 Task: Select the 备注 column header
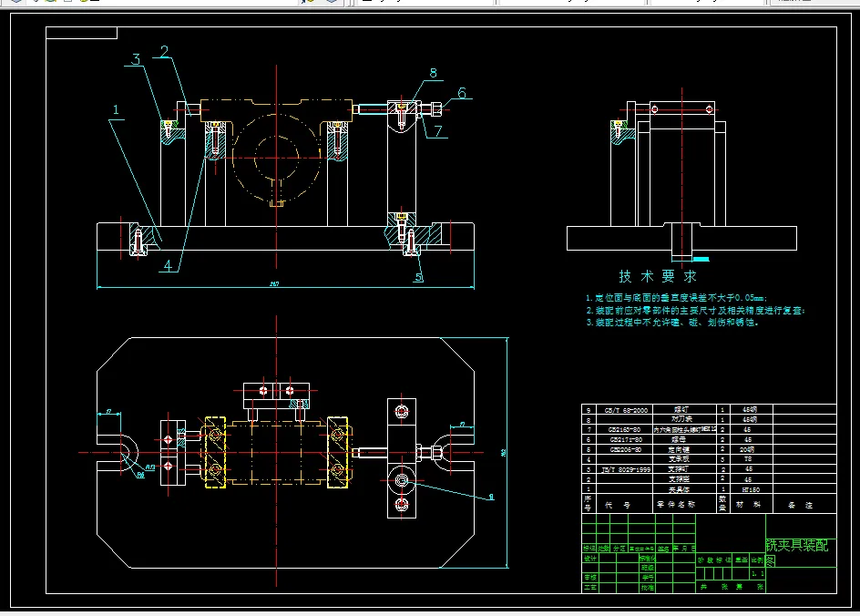(x=800, y=505)
